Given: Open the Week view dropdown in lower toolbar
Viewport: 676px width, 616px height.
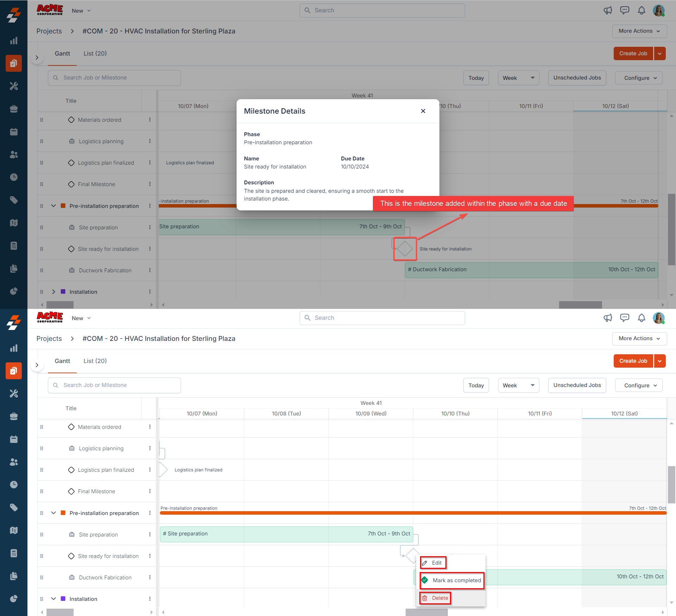Looking at the screenshot, I should (518, 385).
